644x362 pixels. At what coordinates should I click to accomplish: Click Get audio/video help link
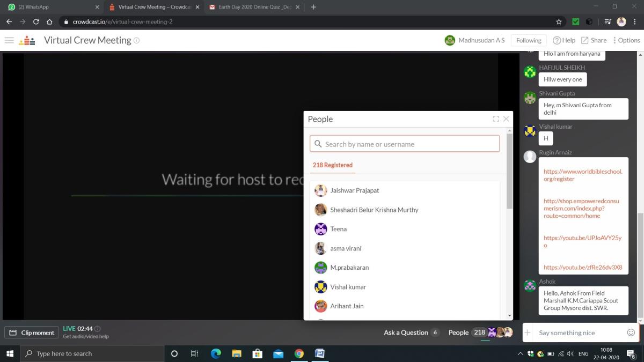tap(86, 337)
